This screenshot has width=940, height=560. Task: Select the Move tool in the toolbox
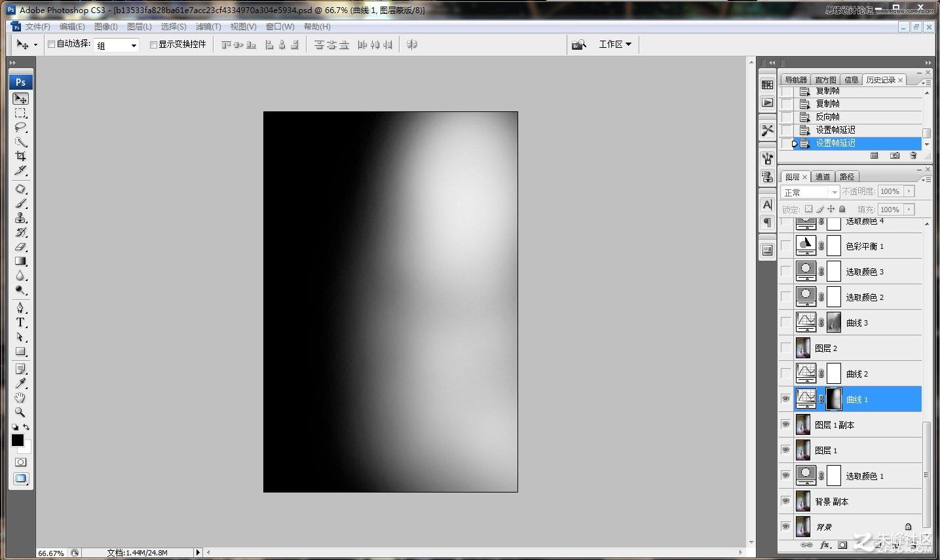20,99
